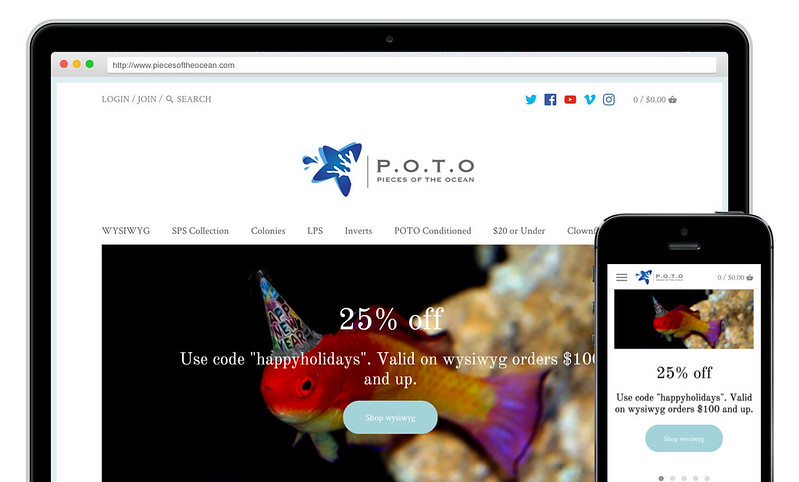Open the SPS Collection menu
This screenshot has height=482, width=799.
point(200,230)
